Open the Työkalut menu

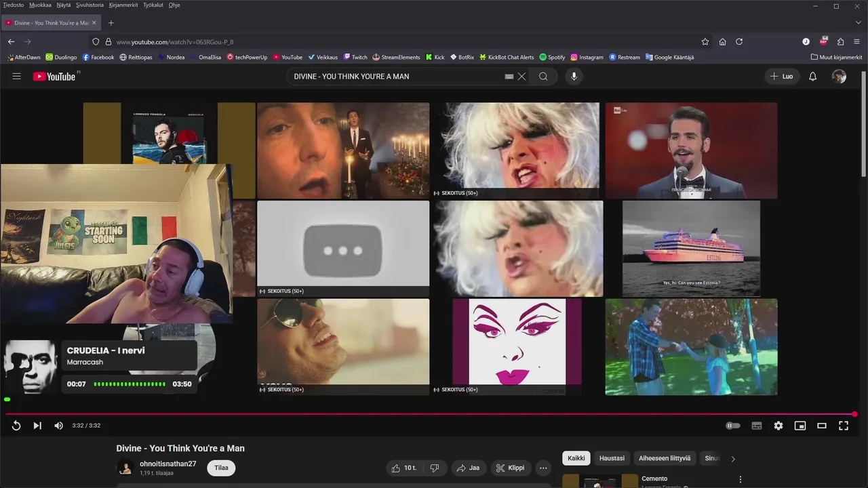[x=153, y=5]
